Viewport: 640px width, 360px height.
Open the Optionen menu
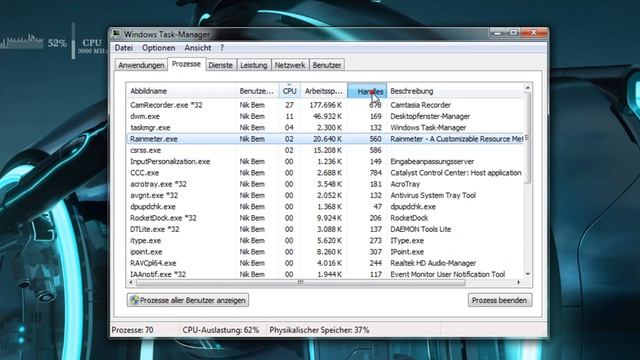(158, 48)
